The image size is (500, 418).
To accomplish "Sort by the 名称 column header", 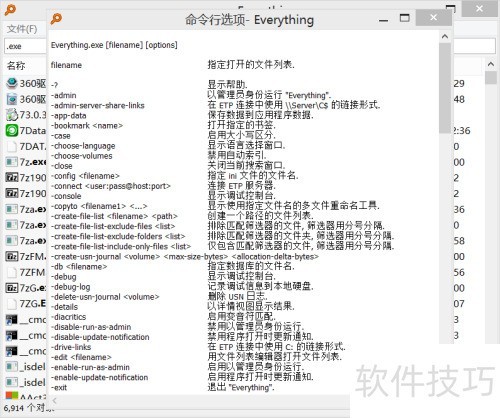I will click(16, 65).
